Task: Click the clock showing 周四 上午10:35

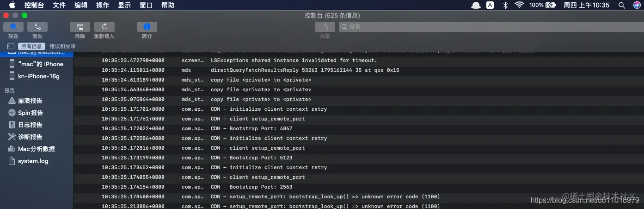Action: [586, 5]
